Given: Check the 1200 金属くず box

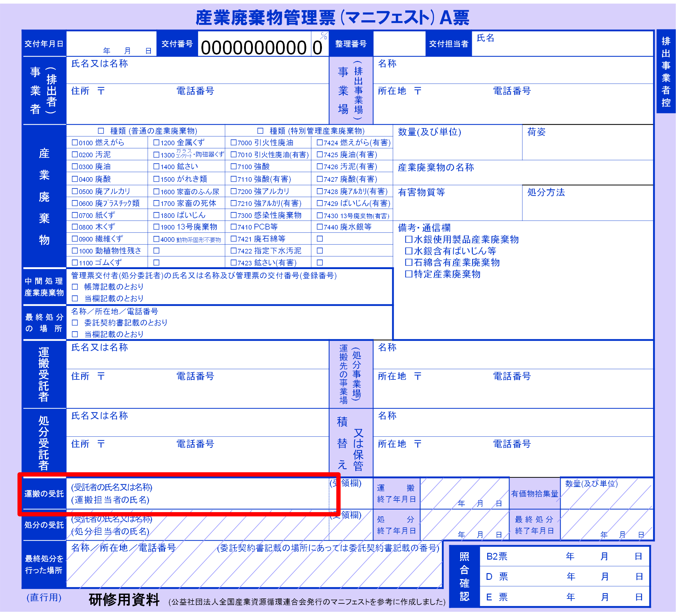Looking at the screenshot, I should tap(156, 143).
